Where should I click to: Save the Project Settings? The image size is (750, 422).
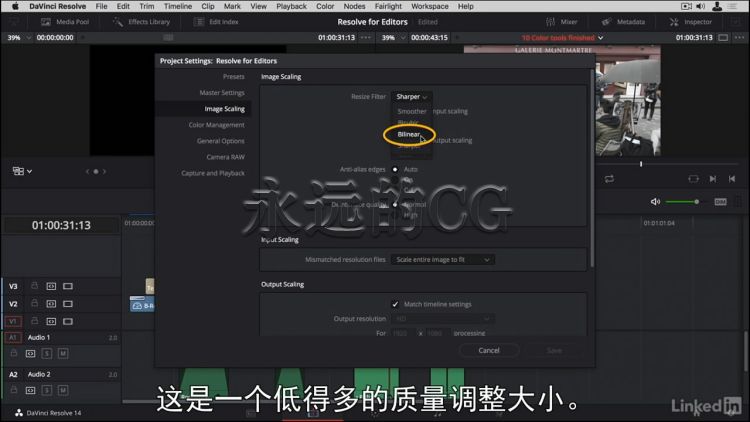pos(554,350)
